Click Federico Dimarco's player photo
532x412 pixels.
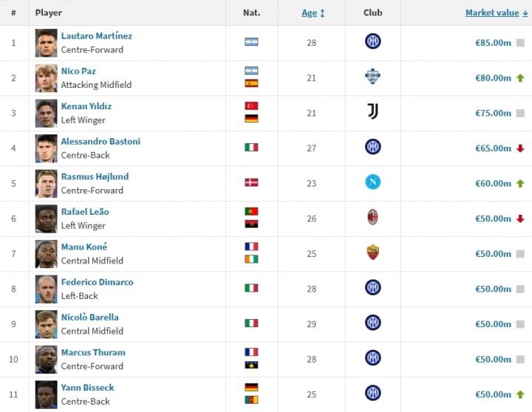click(46, 289)
